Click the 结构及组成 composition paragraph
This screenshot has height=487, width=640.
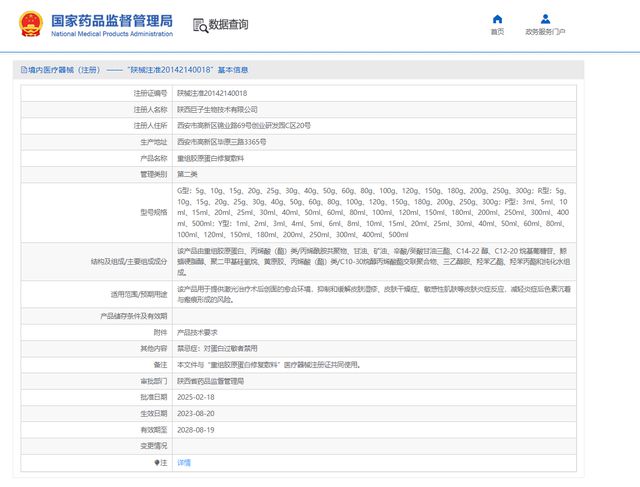[373, 262]
